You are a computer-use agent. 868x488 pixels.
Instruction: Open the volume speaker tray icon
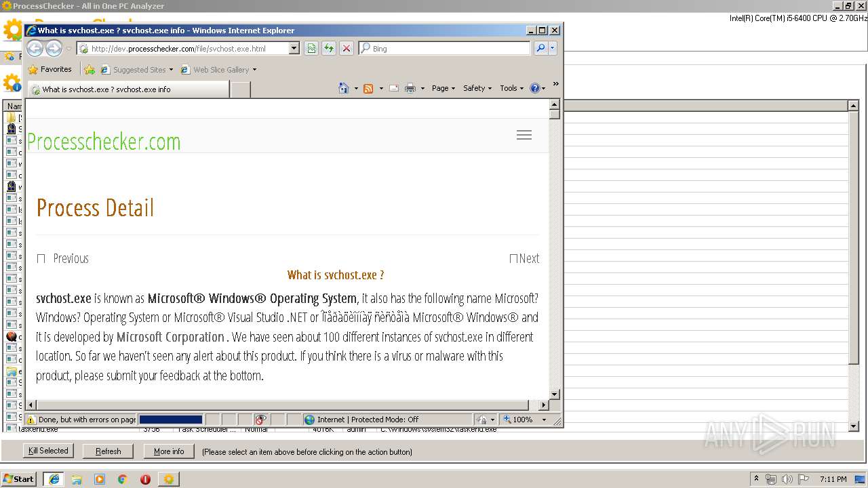(787, 479)
